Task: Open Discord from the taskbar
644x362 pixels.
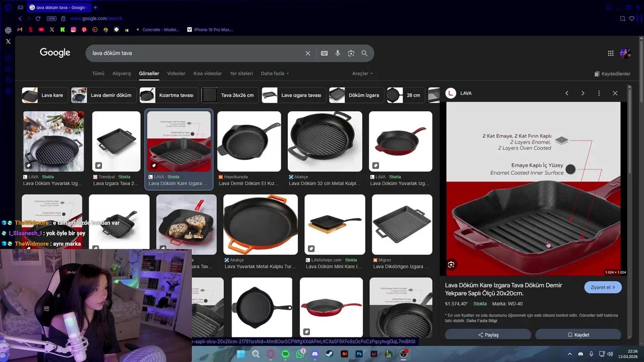Action: pyautogui.click(x=315, y=354)
